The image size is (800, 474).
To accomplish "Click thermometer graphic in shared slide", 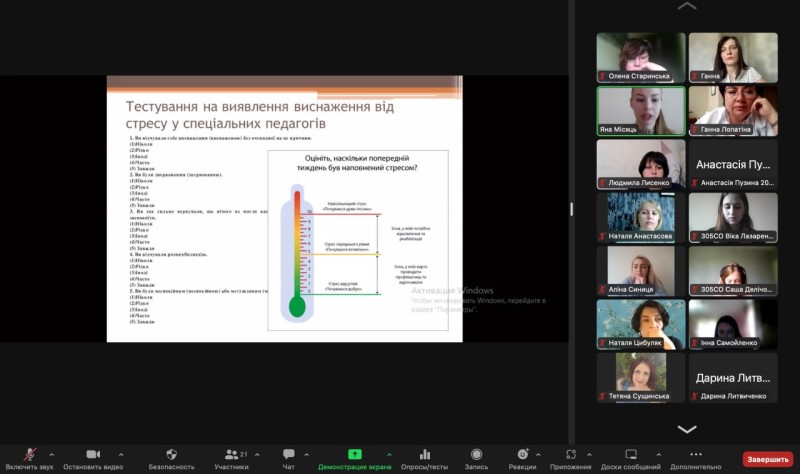I will pos(297,253).
